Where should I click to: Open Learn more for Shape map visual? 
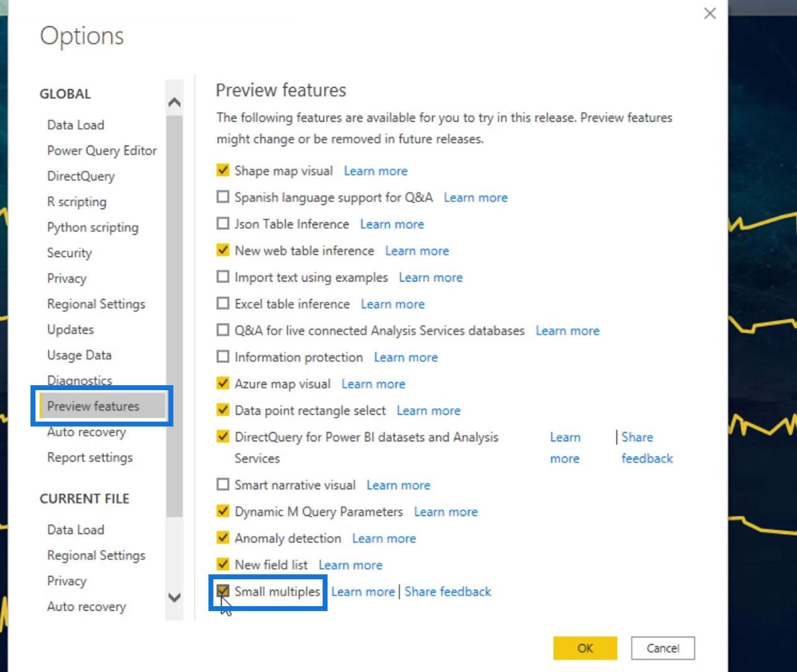point(375,170)
